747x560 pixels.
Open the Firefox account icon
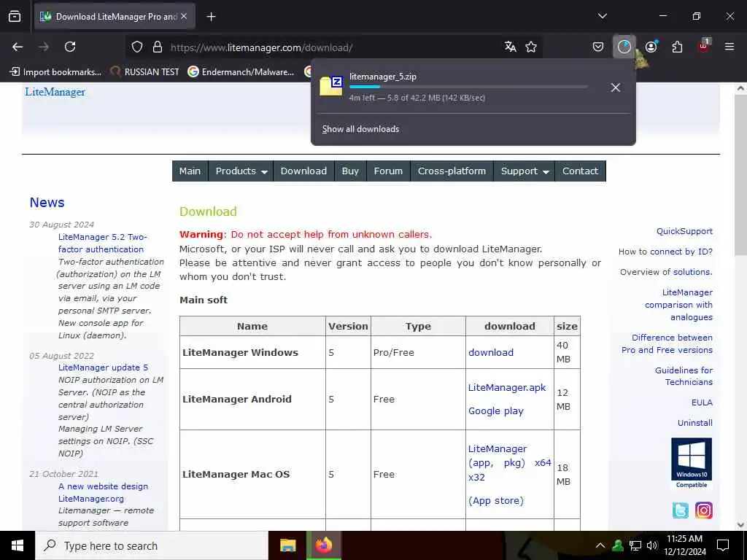(651, 47)
